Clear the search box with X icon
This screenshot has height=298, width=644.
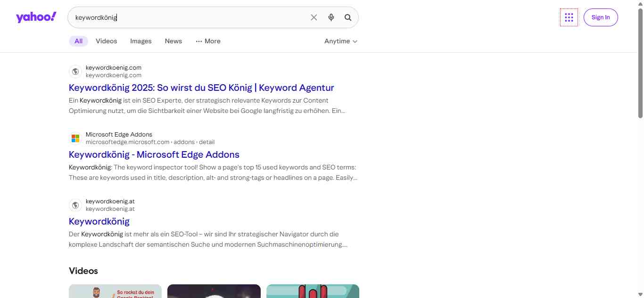coord(314,17)
